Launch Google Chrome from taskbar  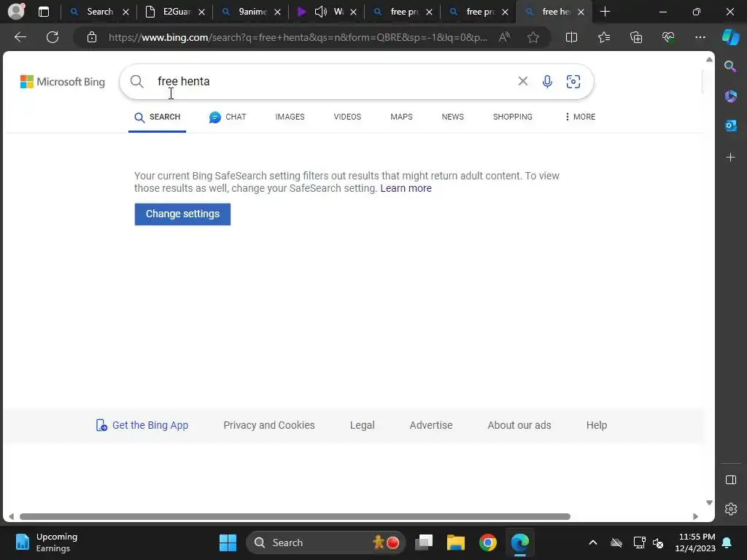pos(488,542)
